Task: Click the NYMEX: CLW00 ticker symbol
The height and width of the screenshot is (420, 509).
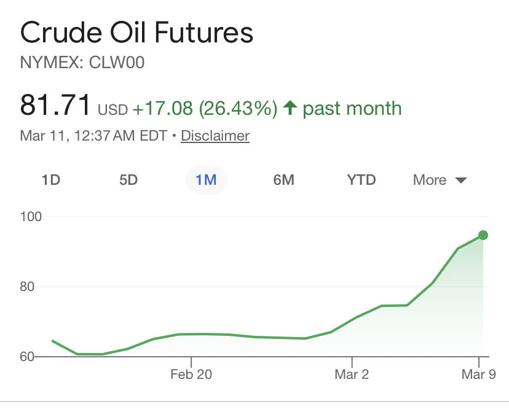Action: coord(82,62)
